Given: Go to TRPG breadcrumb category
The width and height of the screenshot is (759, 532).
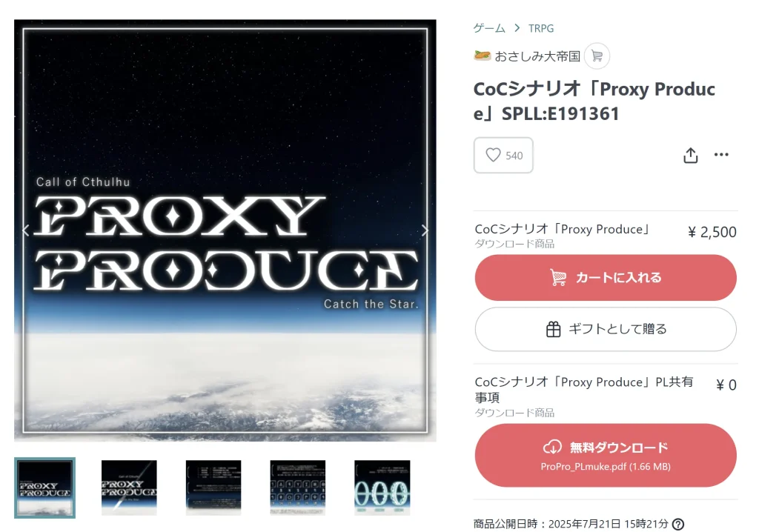Looking at the screenshot, I should click(540, 29).
